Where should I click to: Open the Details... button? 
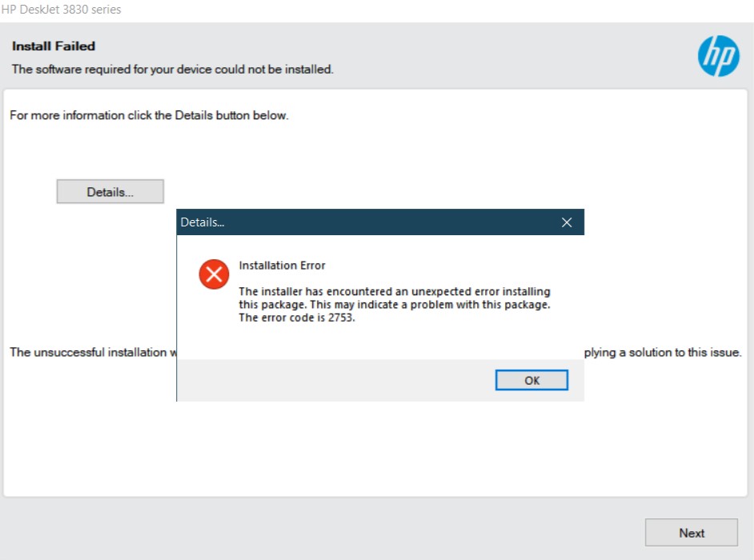pyautogui.click(x=110, y=192)
